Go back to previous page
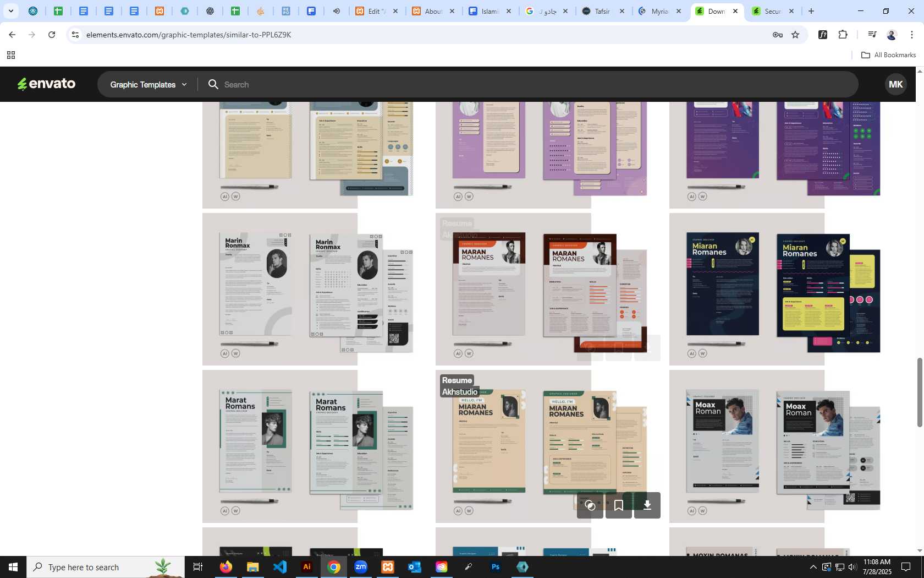Image resolution: width=924 pixels, height=578 pixels. (12, 35)
